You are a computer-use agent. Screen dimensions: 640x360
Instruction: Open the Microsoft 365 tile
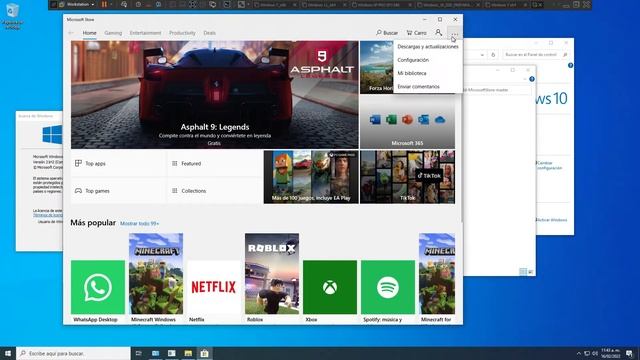click(x=407, y=122)
